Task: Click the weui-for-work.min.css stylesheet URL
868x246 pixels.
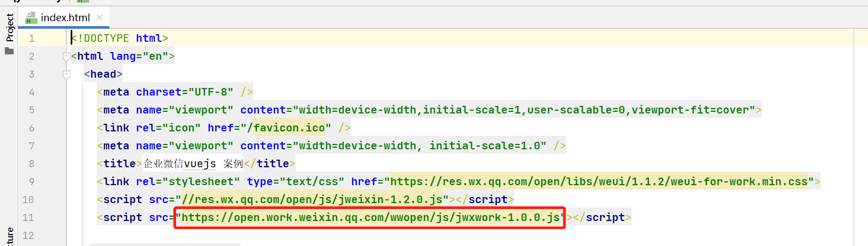Action: 600,182
